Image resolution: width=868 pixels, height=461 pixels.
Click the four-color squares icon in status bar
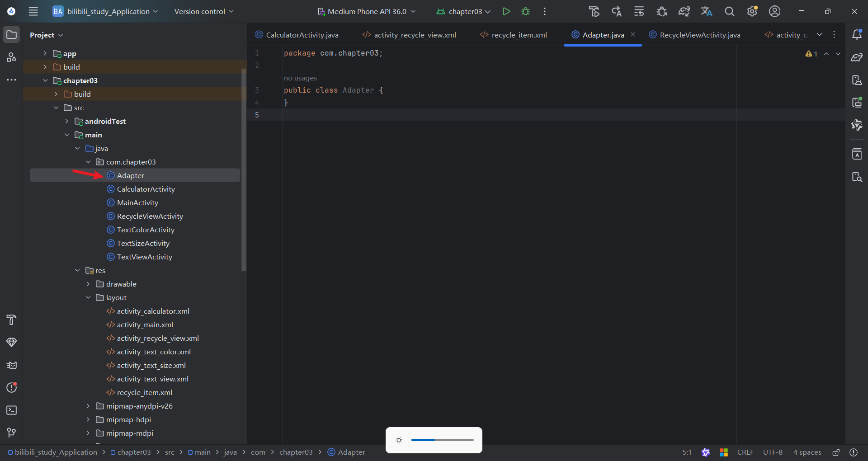(724, 452)
